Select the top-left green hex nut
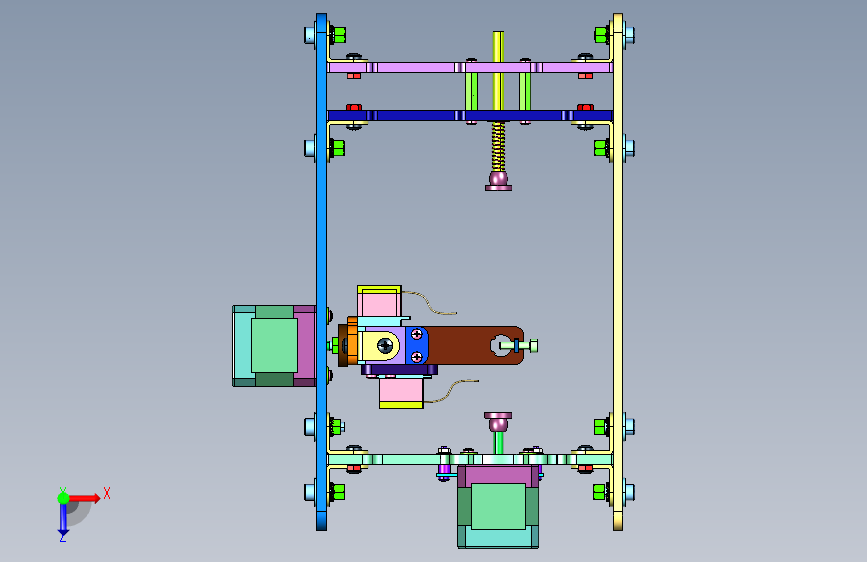The width and height of the screenshot is (867, 562). click(338, 35)
